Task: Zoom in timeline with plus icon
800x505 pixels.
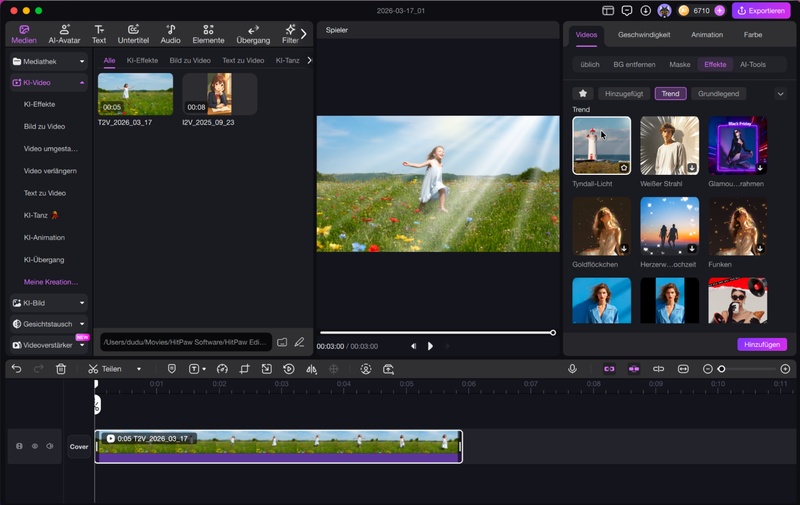Action: click(785, 369)
